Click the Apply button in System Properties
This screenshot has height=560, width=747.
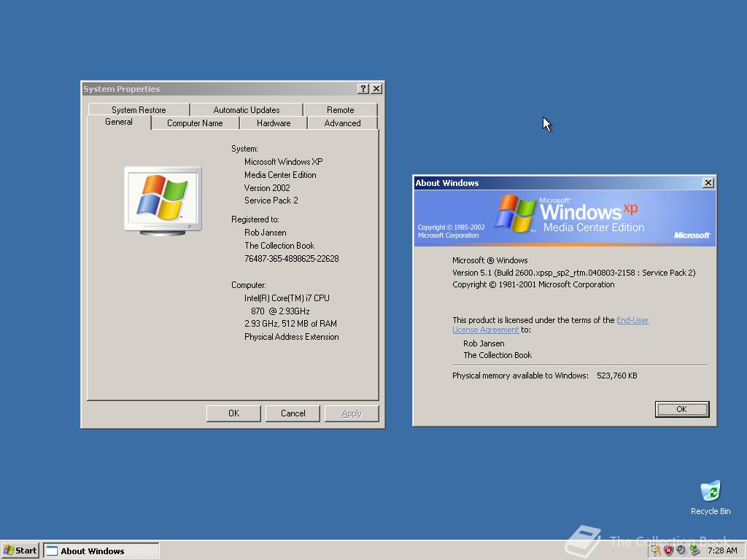[x=352, y=413]
